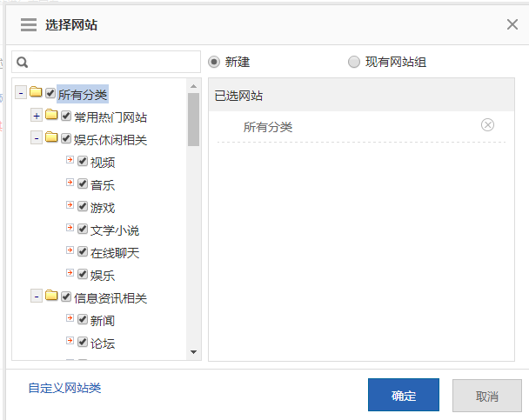This screenshot has height=420, width=529.
Task: Click the tree list scrollbar thumb
Action: click(194, 120)
